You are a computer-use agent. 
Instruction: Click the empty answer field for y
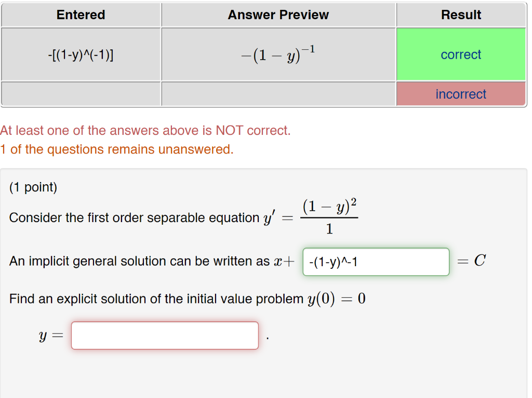pos(165,335)
